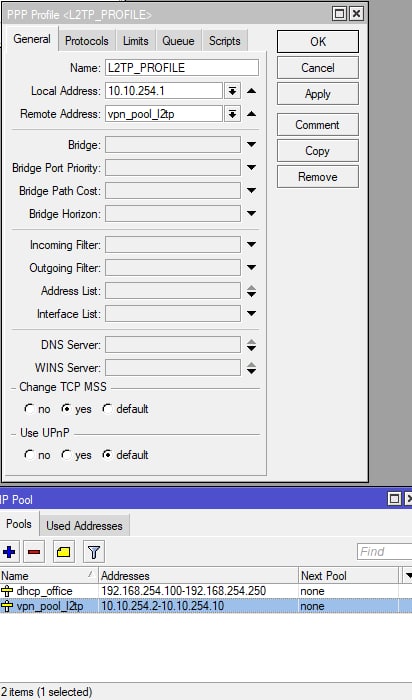Viewport: 412px width, 700px height.
Task: Collapse the Remote Address field arrow
Action: 251,114
